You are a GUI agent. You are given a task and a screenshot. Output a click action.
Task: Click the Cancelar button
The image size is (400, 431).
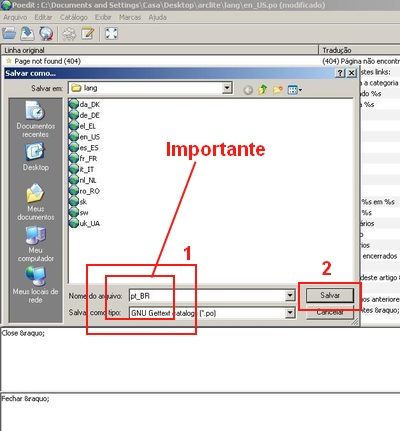pos(330,312)
